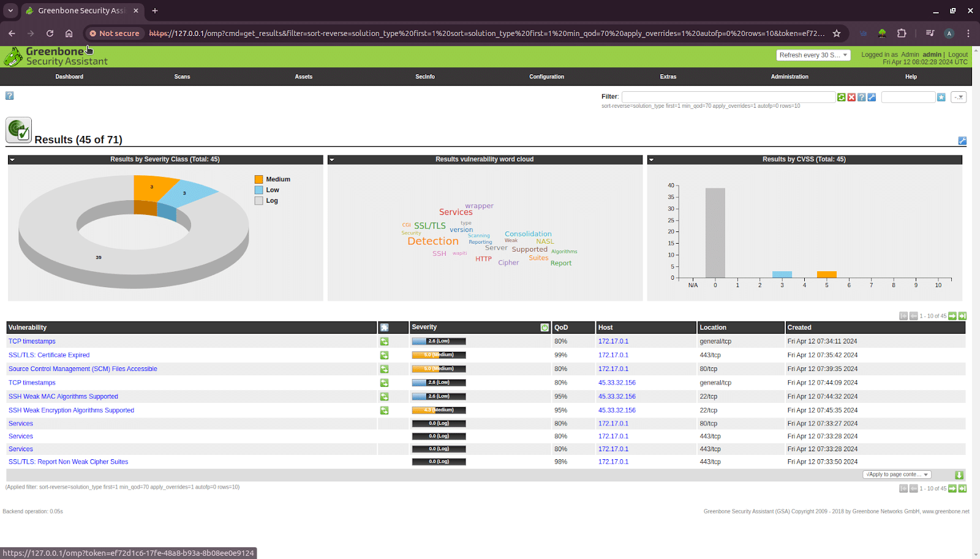The width and height of the screenshot is (980, 559).
Task: Click into the Filter text field
Action: click(728, 97)
